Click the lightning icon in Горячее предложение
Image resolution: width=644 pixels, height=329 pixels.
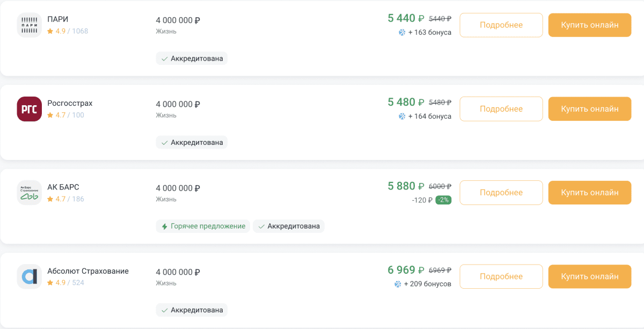[165, 226]
